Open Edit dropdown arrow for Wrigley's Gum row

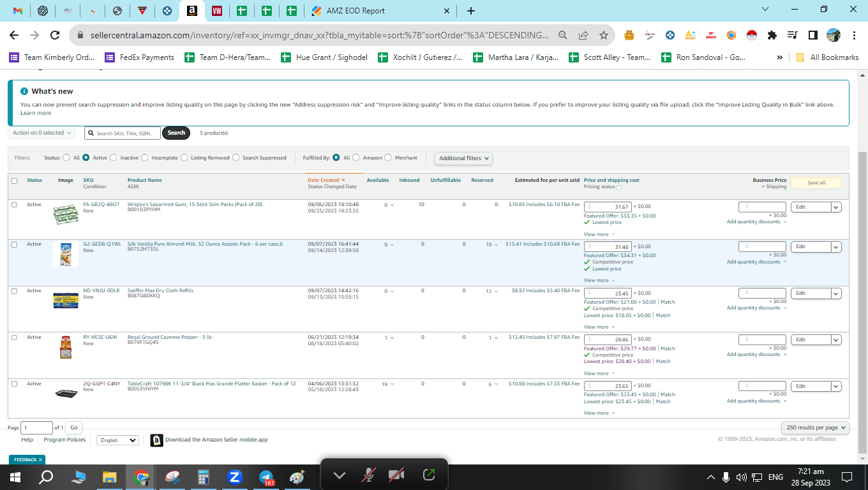(x=836, y=207)
